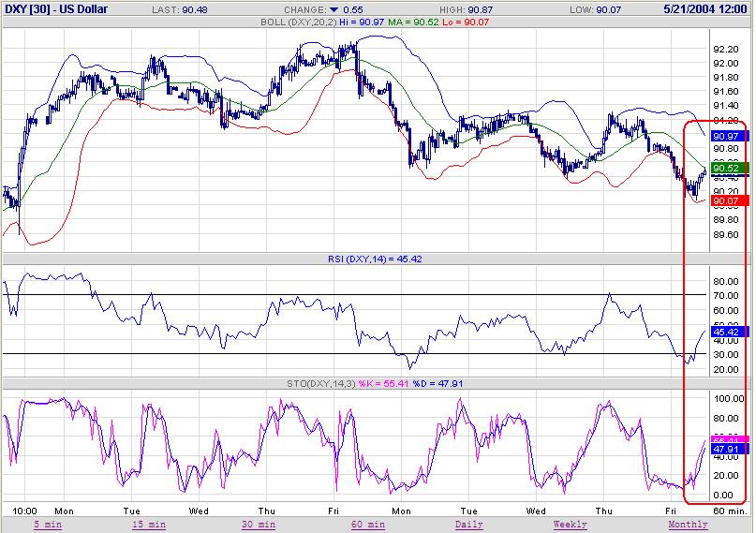Choose the 60 min chart link
756x533 pixels.
(x=366, y=525)
